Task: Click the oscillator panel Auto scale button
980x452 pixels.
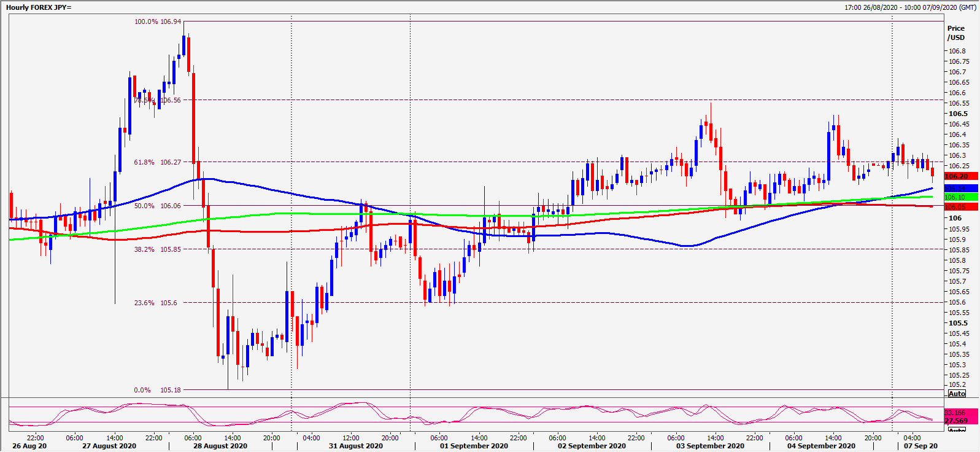Action: pyautogui.click(x=957, y=429)
